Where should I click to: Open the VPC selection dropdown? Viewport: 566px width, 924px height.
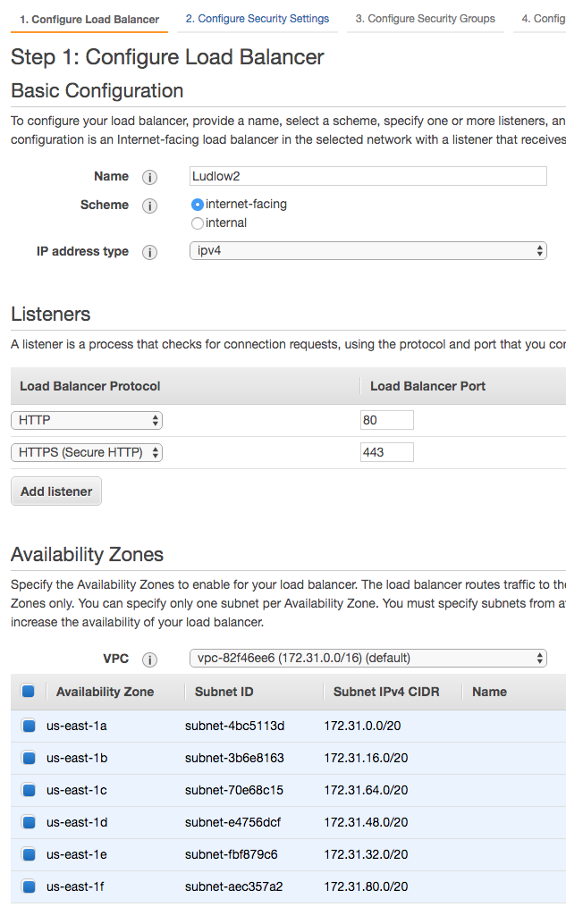pos(367,659)
